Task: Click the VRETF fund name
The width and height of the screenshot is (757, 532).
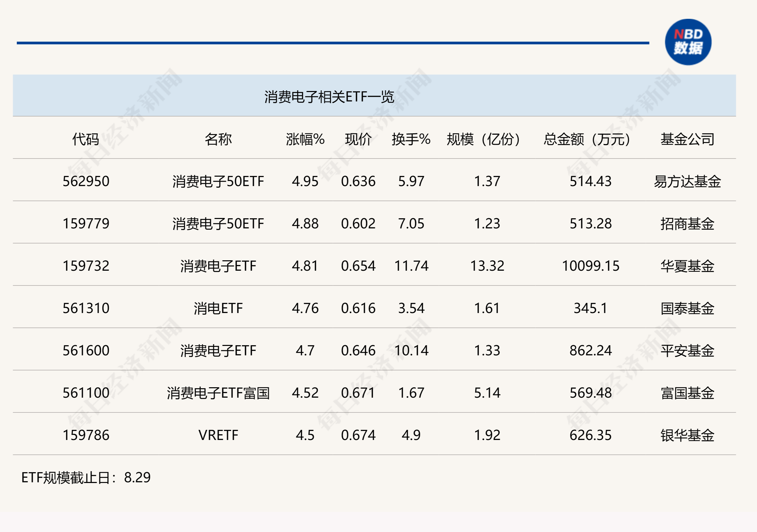Action: pos(218,435)
